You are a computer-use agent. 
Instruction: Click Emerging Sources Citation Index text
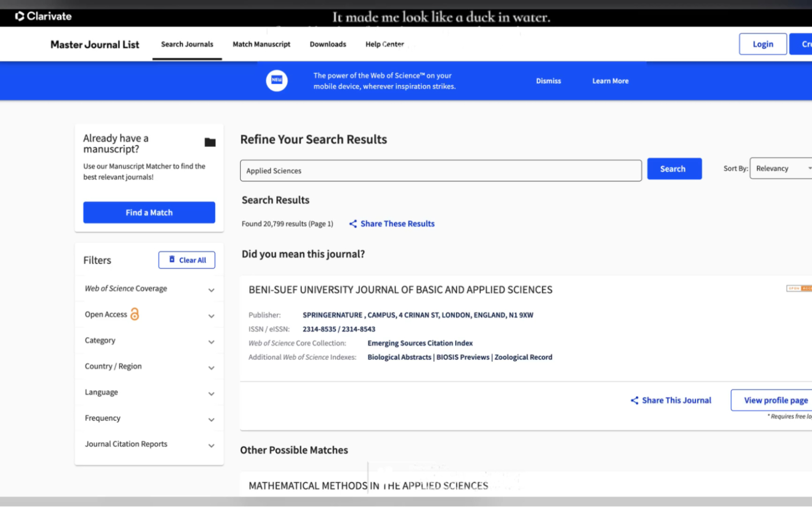[x=420, y=343]
